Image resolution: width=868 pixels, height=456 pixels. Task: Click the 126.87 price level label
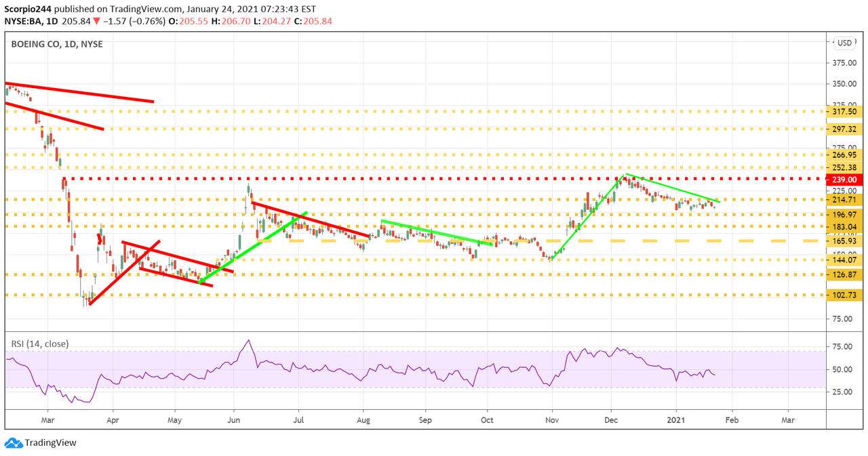click(x=843, y=274)
